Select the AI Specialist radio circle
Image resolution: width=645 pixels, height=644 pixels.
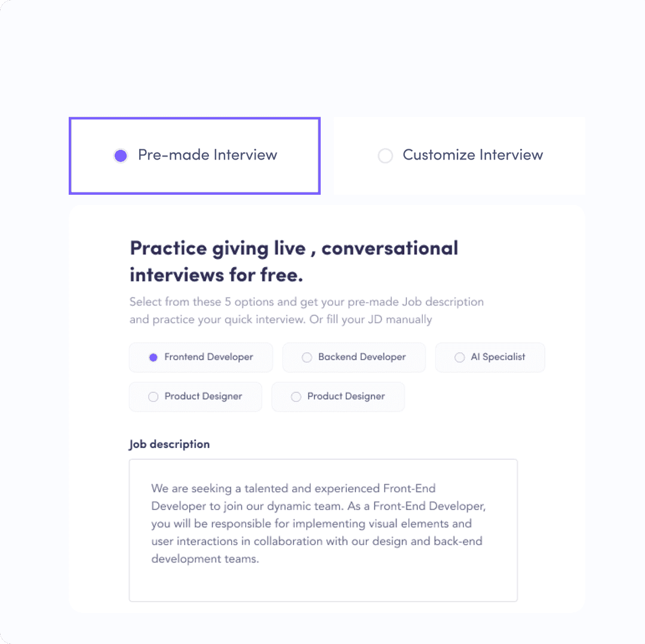459,358
